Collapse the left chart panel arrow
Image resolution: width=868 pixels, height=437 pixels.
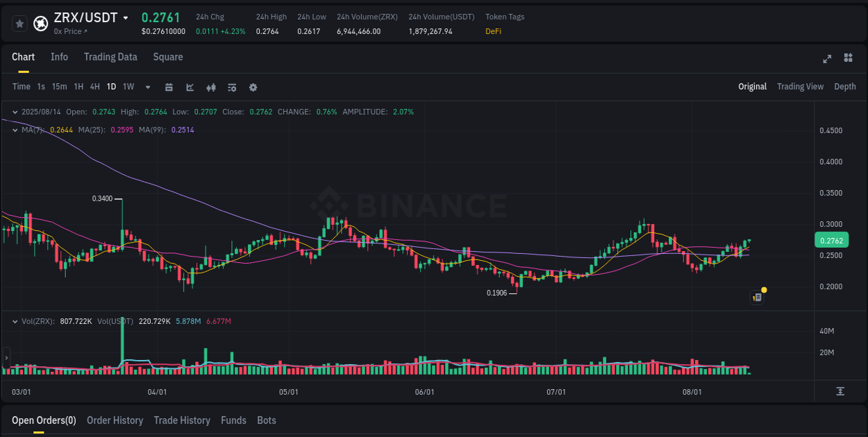[x=6, y=358]
